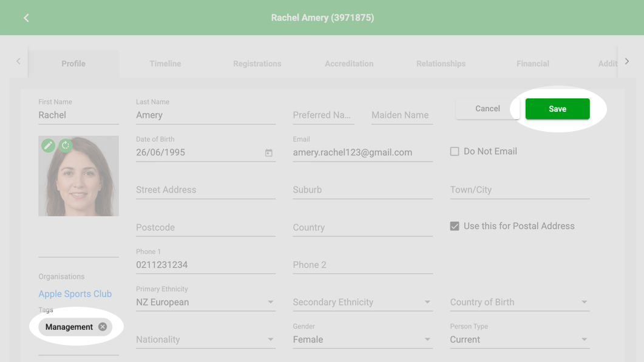The width and height of the screenshot is (644, 362).
Task: Edit the profile photo with the pencil icon
Action: (48, 145)
